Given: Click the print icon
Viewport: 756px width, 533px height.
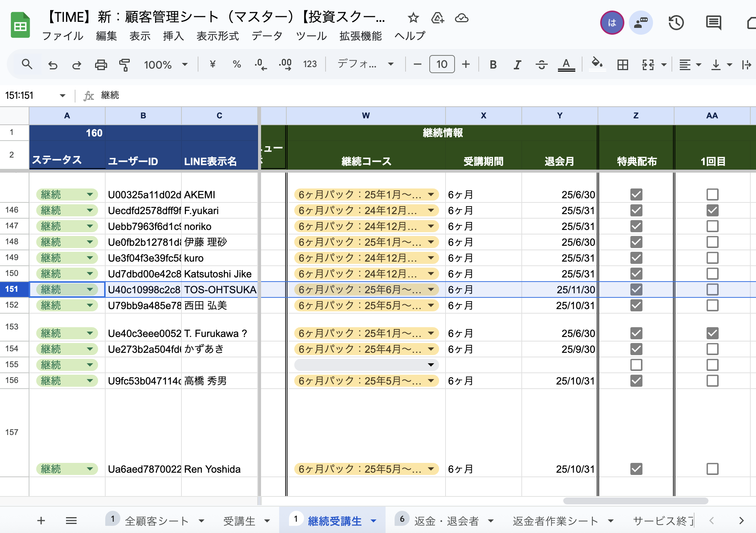Looking at the screenshot, I should pyautogui.click(x=100, y=64).
